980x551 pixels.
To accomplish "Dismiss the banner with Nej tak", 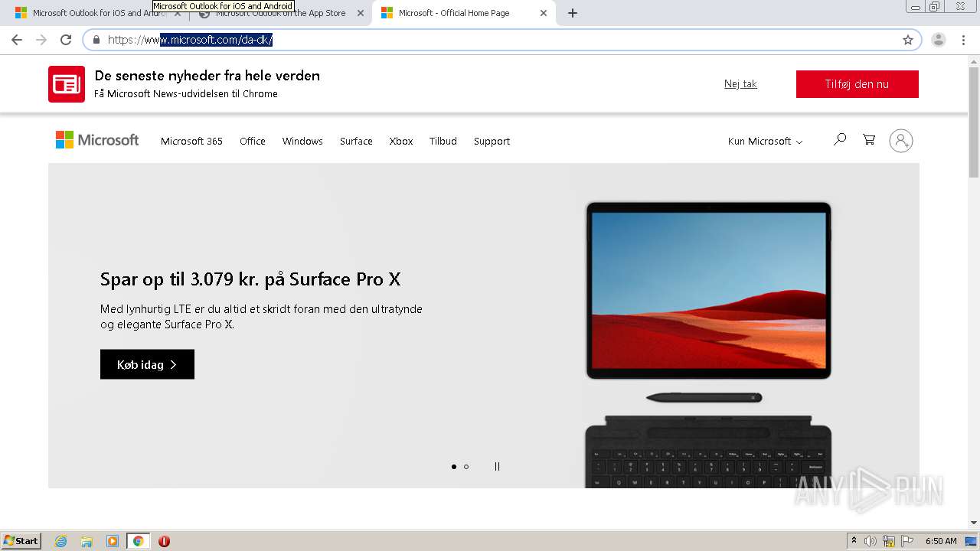I will click(740, 84).
